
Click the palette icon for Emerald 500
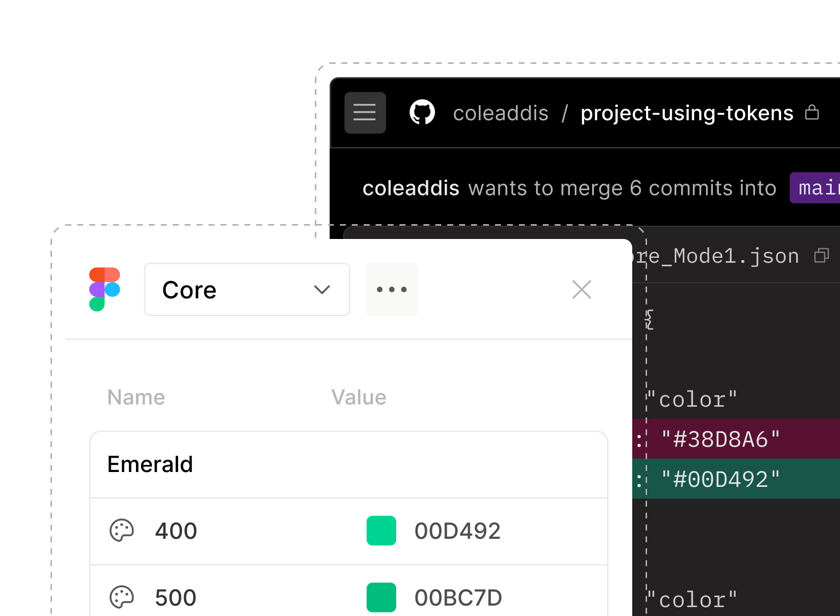coord(122,597)
